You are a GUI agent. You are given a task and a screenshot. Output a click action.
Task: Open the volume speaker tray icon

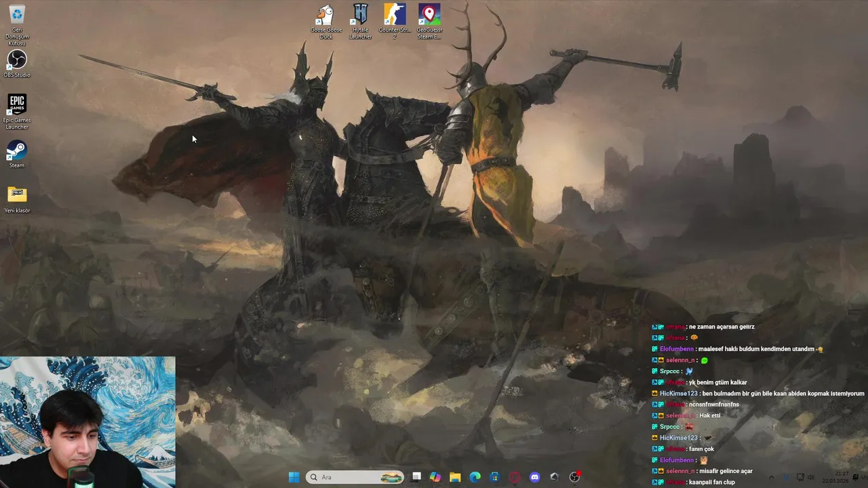(811, 477)
